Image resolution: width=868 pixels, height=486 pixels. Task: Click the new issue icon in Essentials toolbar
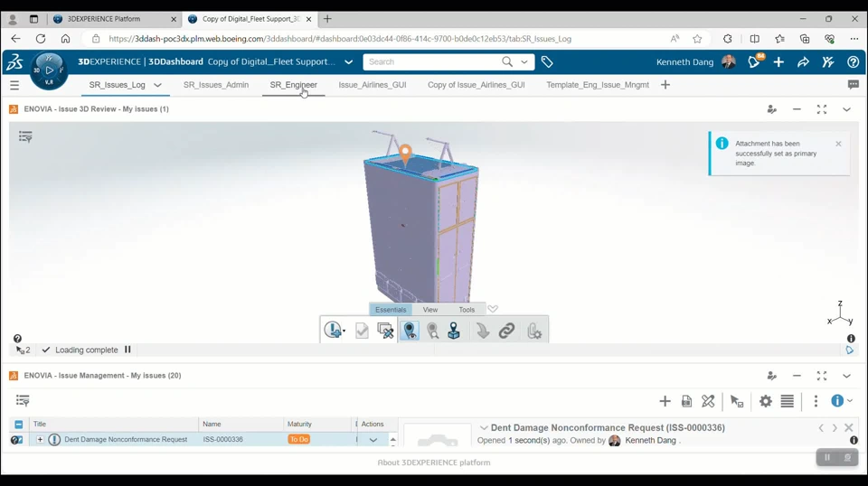[x=334, y=330]
